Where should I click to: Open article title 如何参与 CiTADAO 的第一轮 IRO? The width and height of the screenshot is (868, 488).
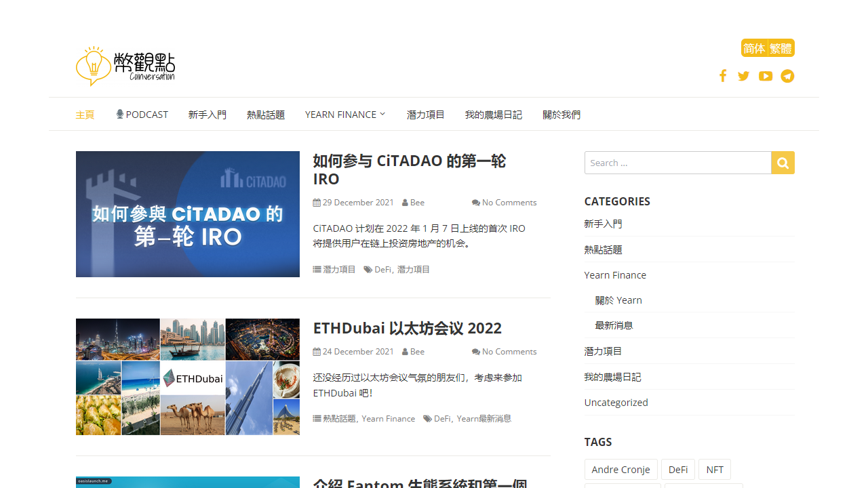point(410,169)
